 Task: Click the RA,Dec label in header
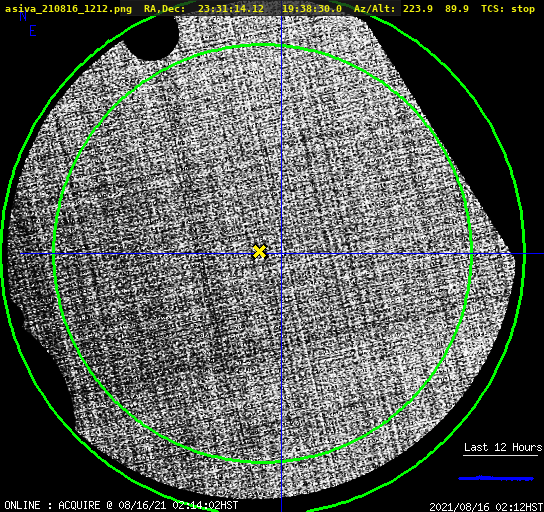(x=164, y=9)
